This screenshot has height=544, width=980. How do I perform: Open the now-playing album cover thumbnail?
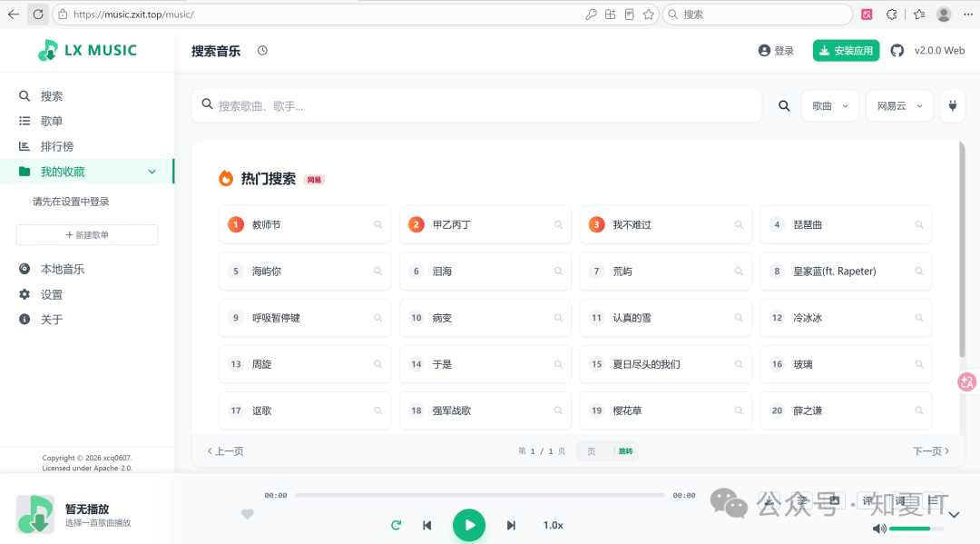pos(35,514)
